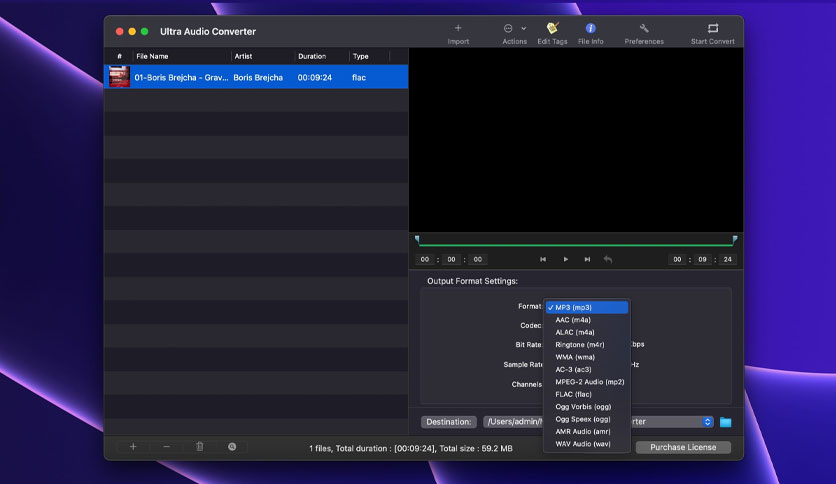Choose AC-3 (ac3) format
The height and width of the screenshot is (484, 836).
pos(586,369)
